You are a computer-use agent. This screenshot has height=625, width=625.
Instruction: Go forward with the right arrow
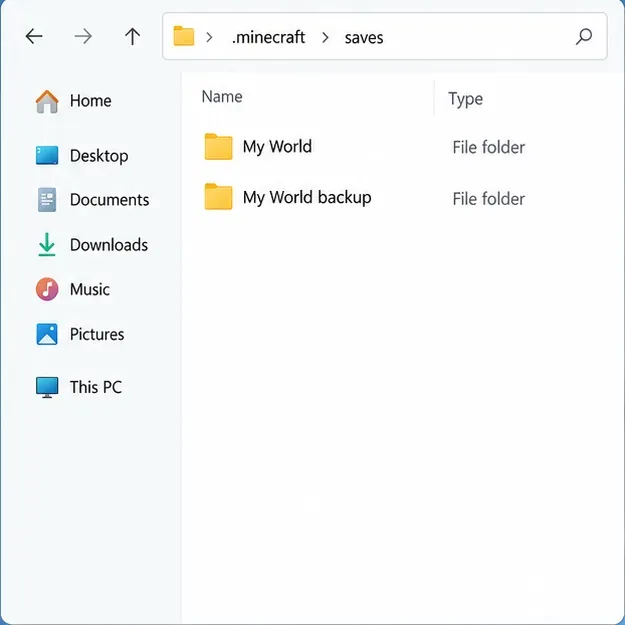(x=83, y=37)
